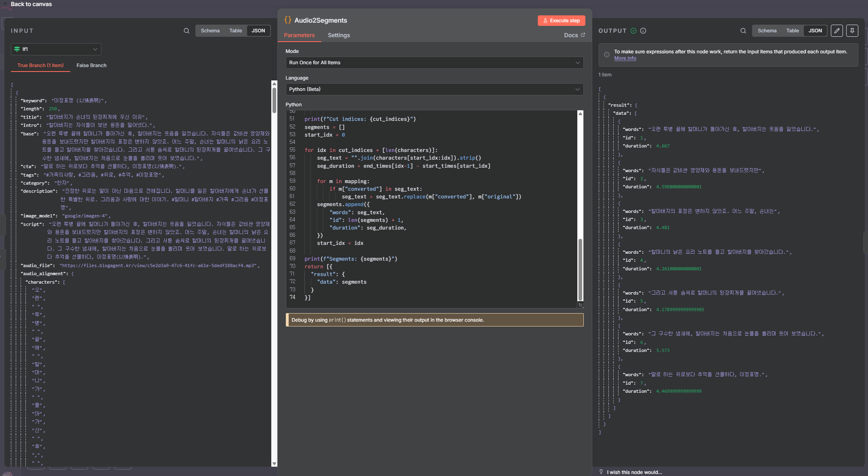Open the Language dropdown showing Python (Beta)
Image resolution: width=868 pixels, height=476 pixels.
click(434, 89)
